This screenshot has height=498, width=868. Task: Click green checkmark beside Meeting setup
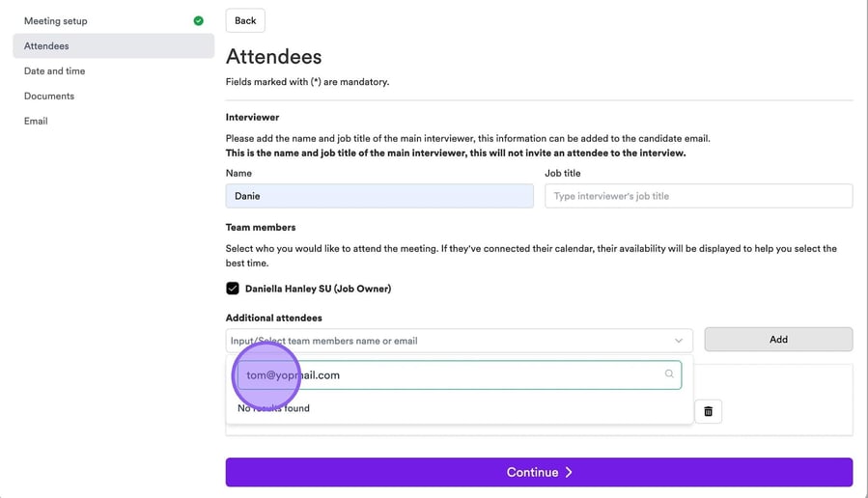point(198,20)
